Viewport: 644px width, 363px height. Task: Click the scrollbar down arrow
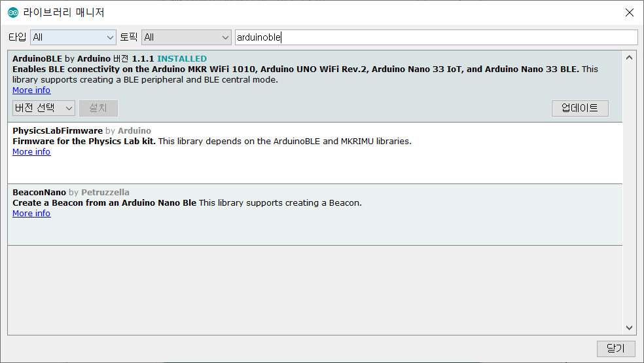(x=629, y=328)
